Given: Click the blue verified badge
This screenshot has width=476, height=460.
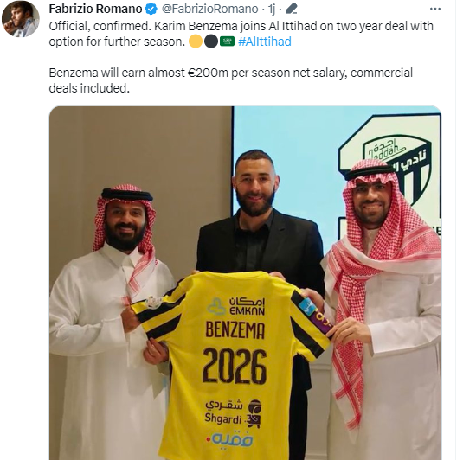Looking at the screenshot, I should point(151,10).
